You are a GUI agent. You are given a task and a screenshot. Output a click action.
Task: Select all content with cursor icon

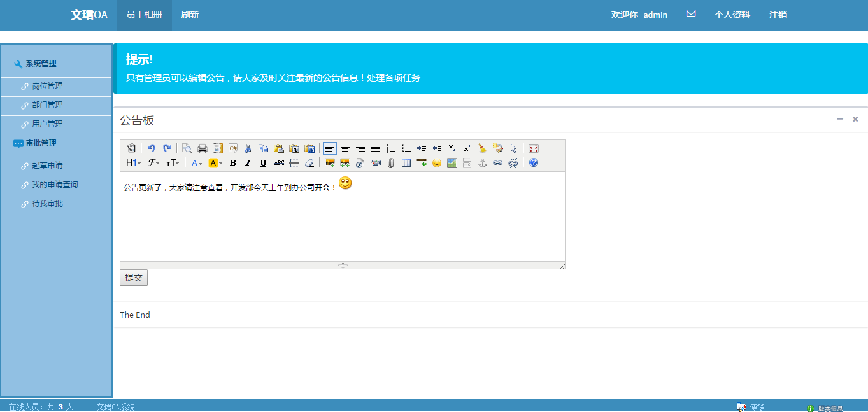click(x=513, y=148)
